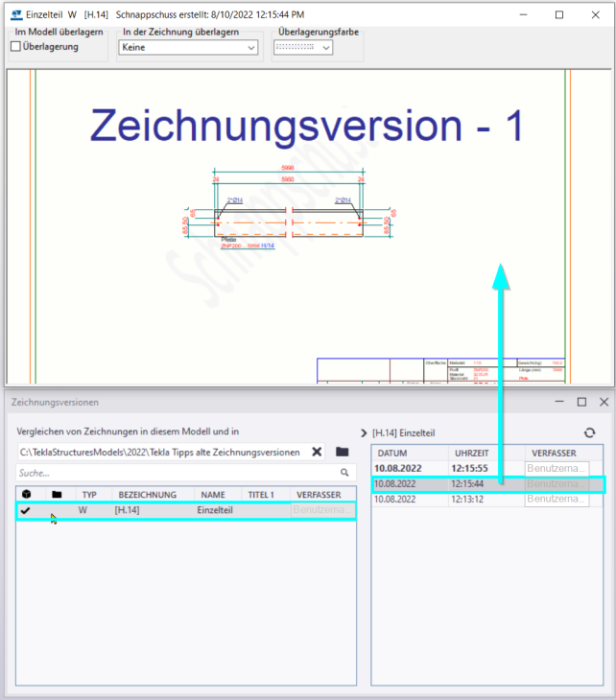The image size is (616, 700).
Task: Select version with time 12:13:12
Action: pos(486,499)
